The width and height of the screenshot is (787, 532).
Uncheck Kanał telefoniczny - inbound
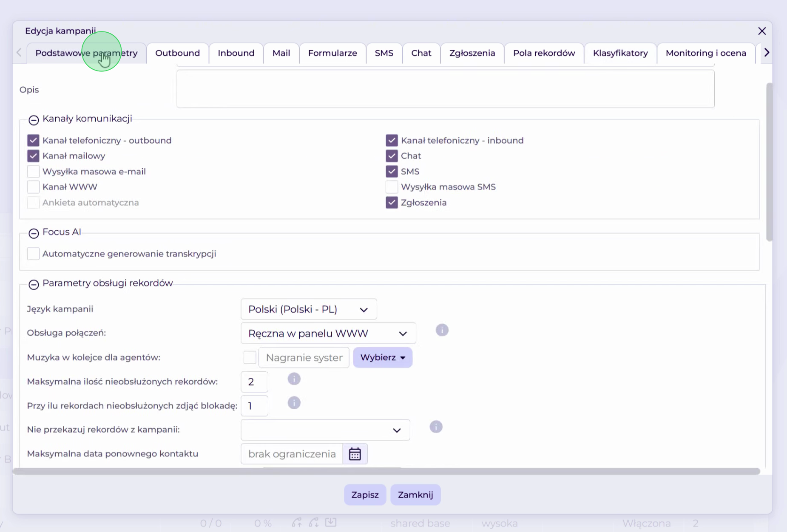pos(392,140)
